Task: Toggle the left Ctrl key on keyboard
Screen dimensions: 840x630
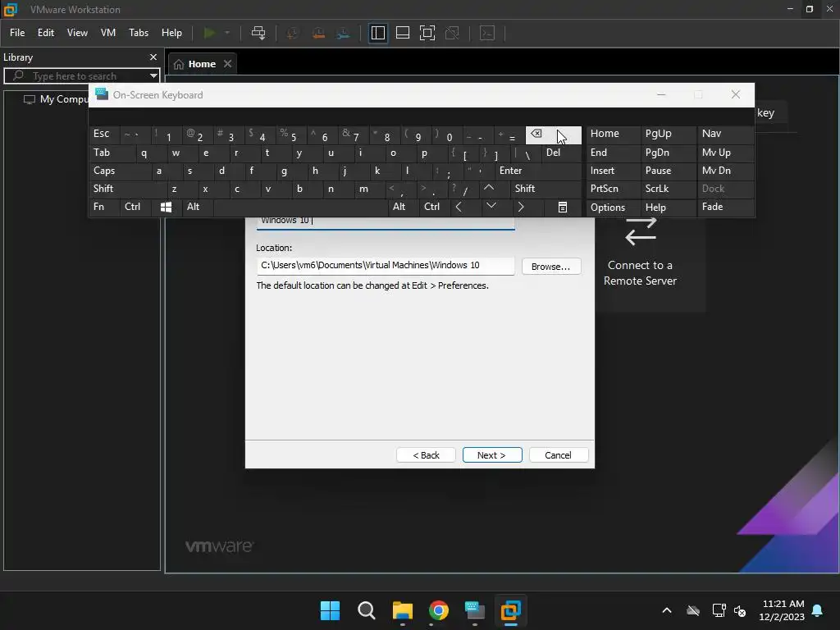Action: [135, 207]
